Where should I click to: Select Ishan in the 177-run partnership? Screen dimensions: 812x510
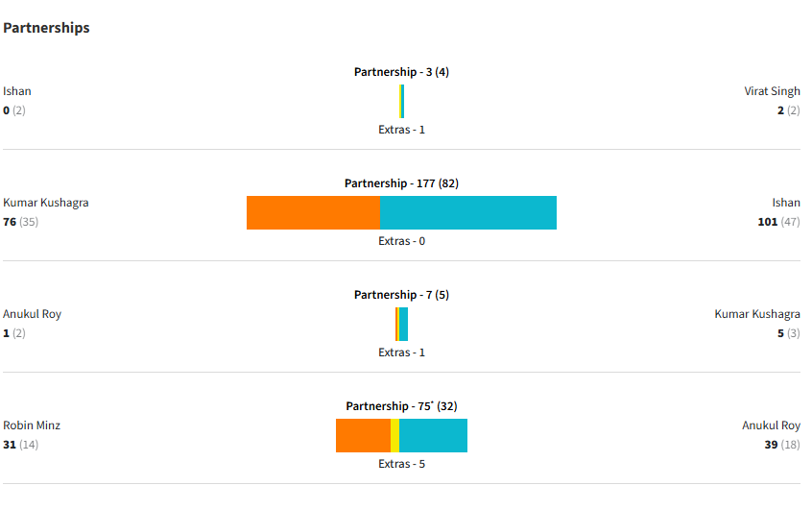click(786, 203)
